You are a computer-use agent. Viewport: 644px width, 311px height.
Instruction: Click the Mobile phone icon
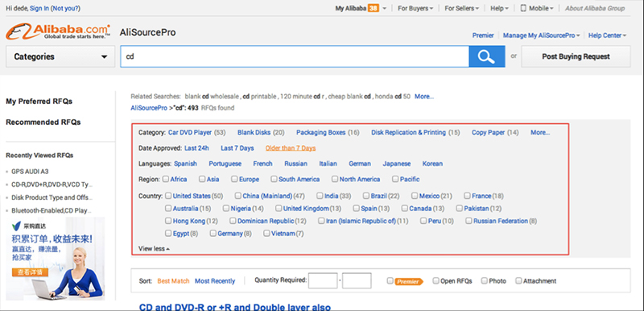tap(523, 8)
